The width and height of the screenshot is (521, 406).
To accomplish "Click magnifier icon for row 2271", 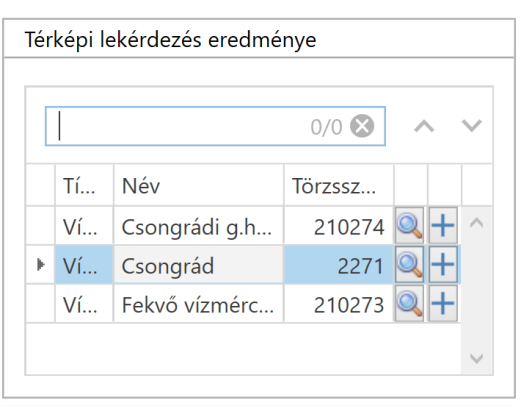I will [409, 265].
